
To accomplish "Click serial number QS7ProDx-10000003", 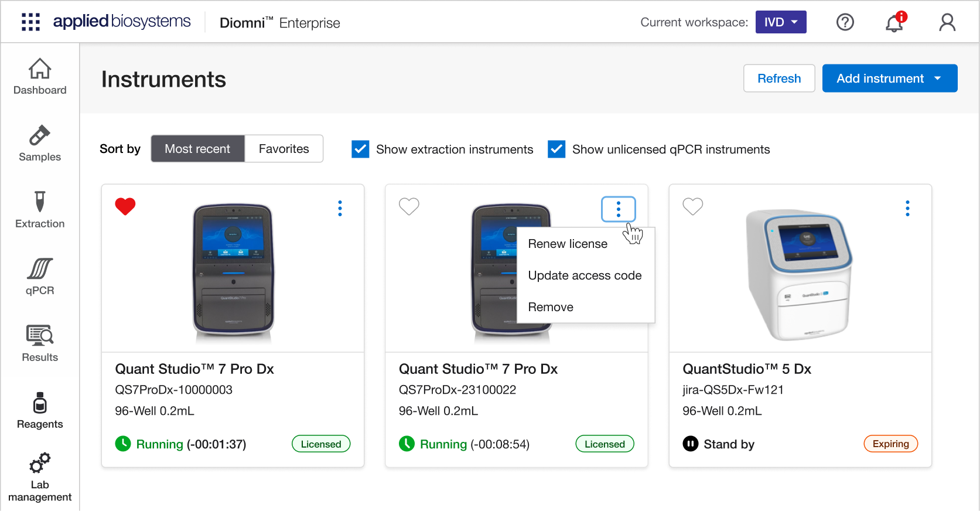I will 173,390.
